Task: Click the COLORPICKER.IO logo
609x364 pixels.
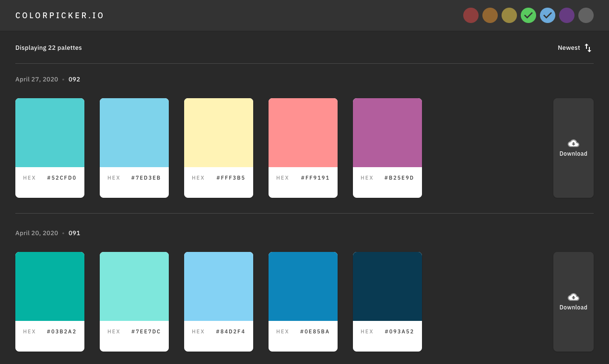Action: (x=59, y=15)
